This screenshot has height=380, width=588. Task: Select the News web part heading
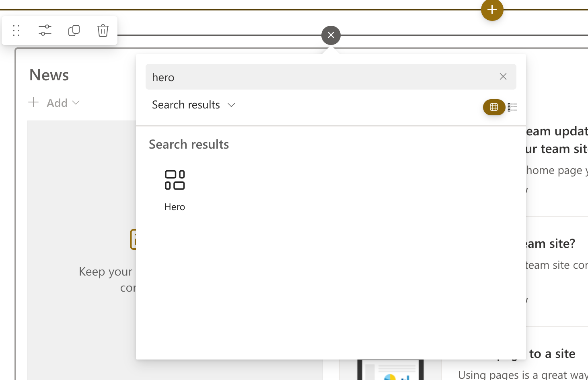49,75
